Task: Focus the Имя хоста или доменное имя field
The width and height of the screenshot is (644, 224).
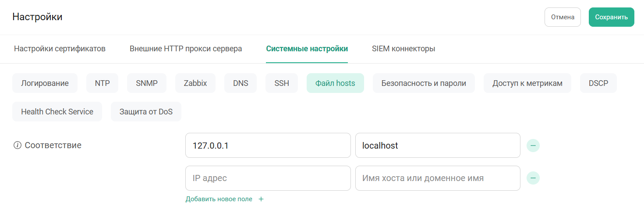Action: click(437, 178)
